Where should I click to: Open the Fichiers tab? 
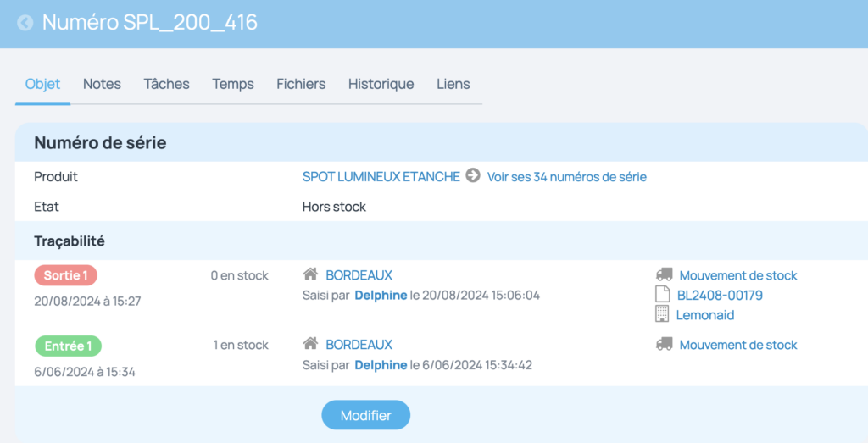pos(301,84)
